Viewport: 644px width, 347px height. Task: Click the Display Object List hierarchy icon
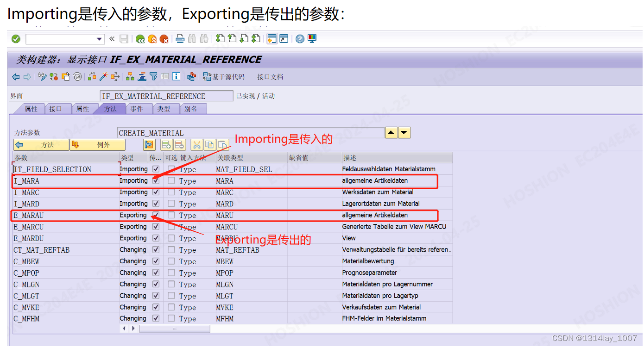click(131, 77)
